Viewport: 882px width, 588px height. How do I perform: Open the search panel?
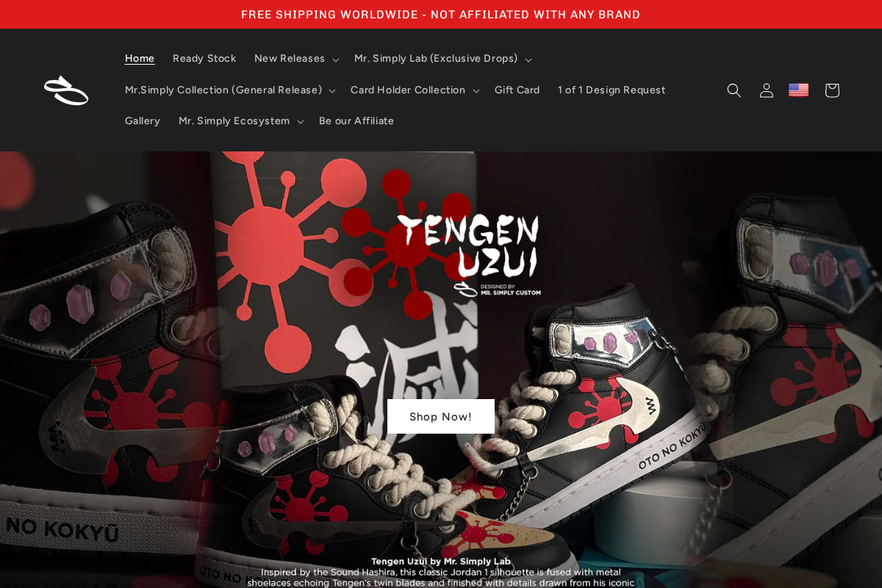(x=734, y=90)
